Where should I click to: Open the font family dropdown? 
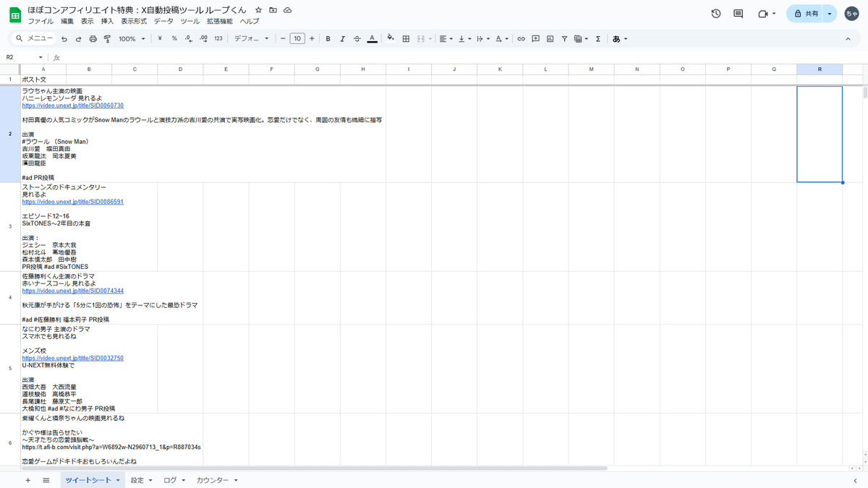click(x=252, y=39)
